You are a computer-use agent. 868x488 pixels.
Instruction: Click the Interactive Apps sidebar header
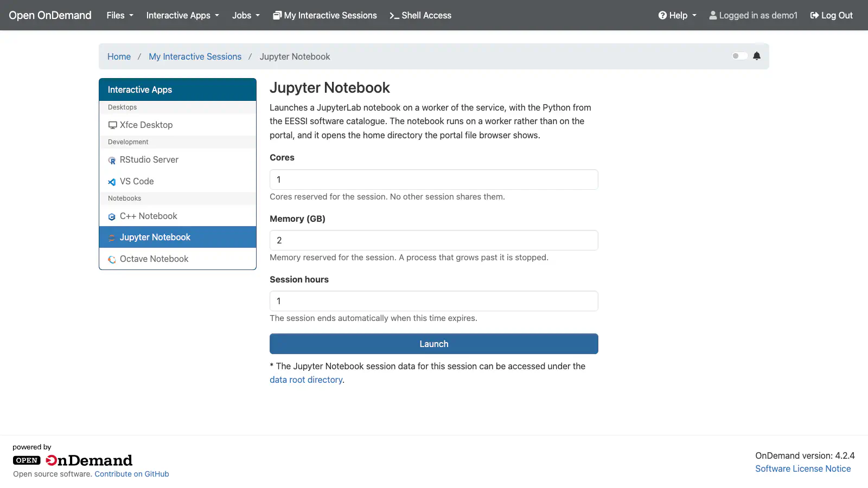coord(177,89)
